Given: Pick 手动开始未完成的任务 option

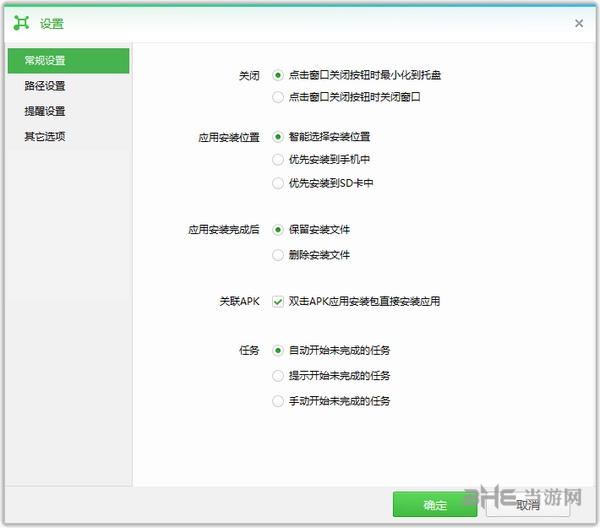Looking at the screenshot, I should (x=278, y=401).
